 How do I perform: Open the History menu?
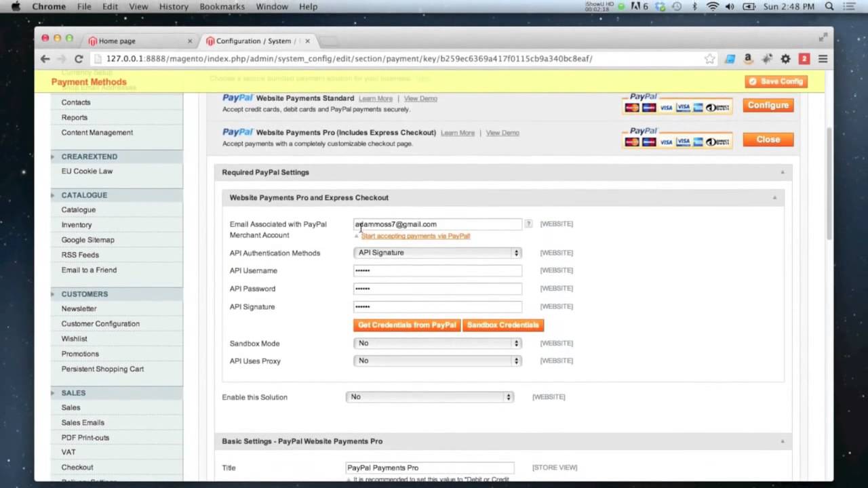click(x=174, y=6)
